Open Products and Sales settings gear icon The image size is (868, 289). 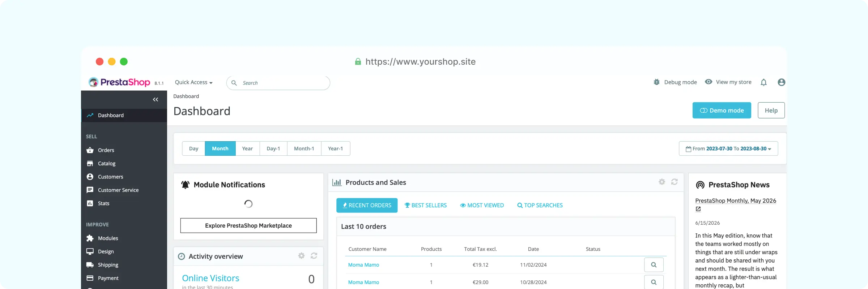point(662,182)
